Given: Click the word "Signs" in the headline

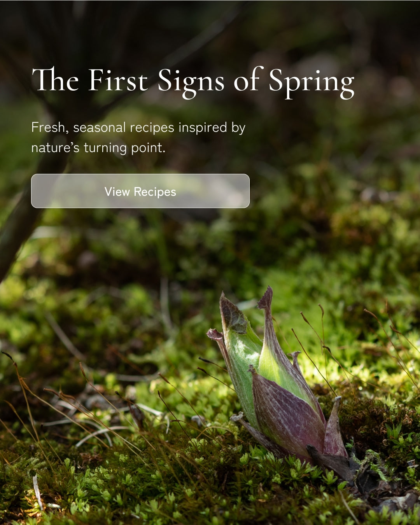Looking at the screenshot, I should click(x=191, y=83).
